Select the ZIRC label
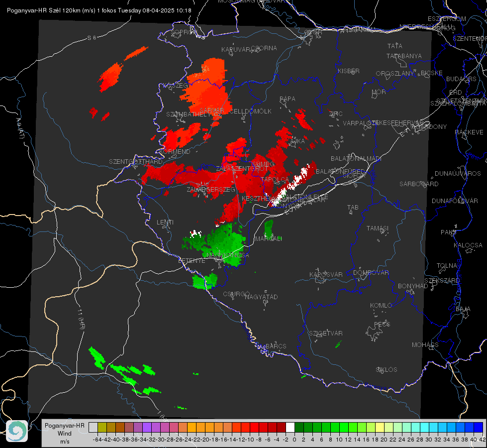The height and width of the screenshot is (448, 487). click(x=336, y=114)
